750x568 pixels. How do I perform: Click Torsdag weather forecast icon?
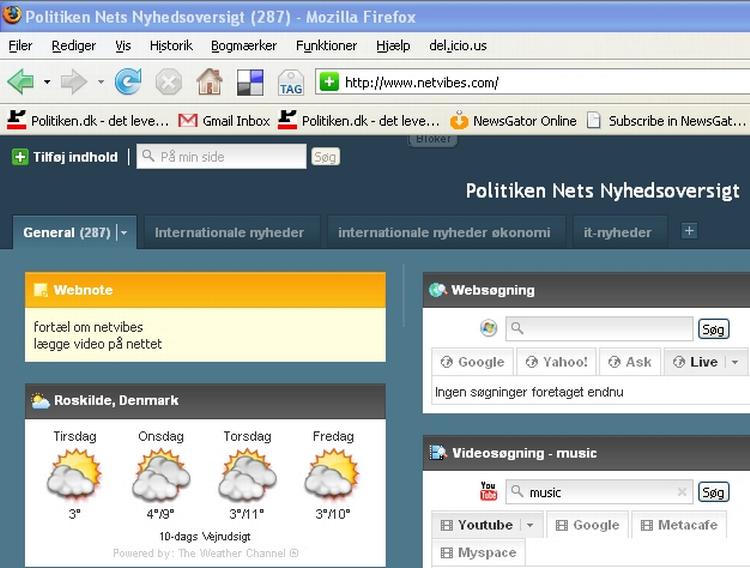(x=247, y=475)
